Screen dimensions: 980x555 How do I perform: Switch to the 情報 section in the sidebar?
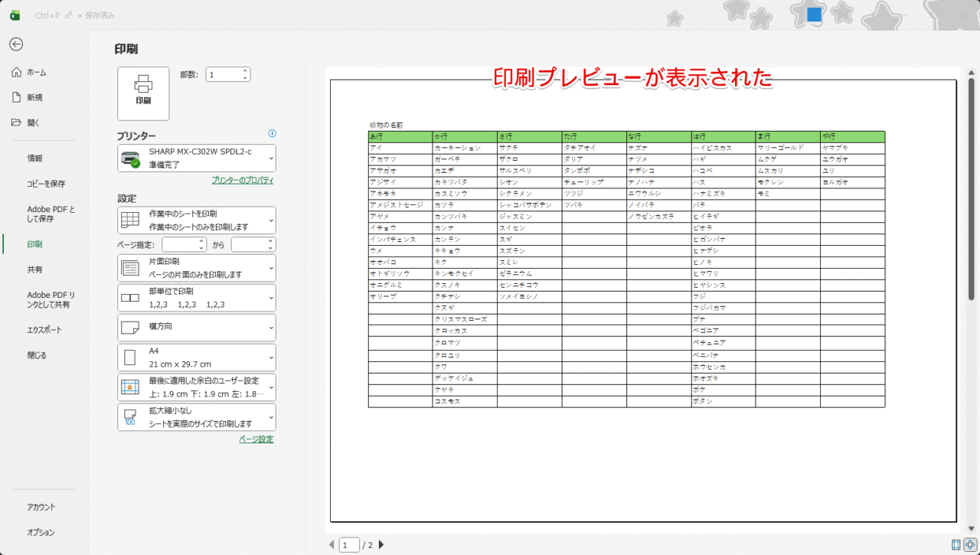(x=37, y=158)
